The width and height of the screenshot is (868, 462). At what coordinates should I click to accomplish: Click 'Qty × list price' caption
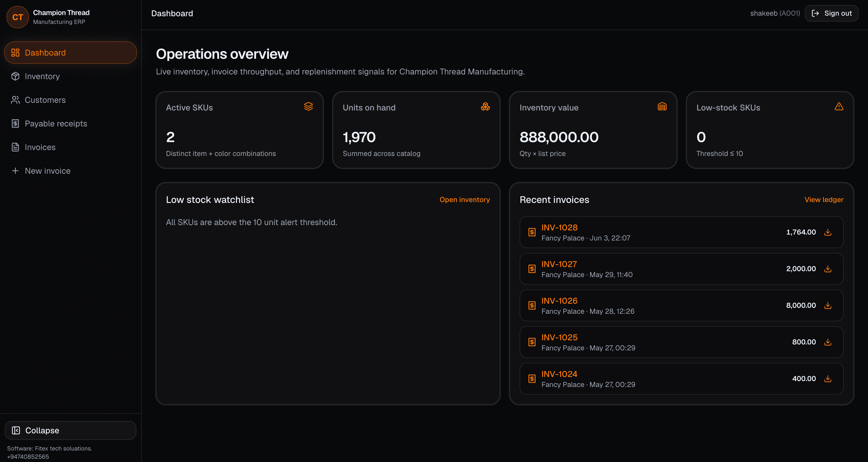point(543,153)
